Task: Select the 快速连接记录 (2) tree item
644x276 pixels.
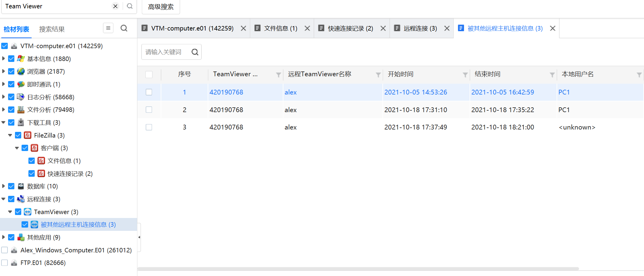Action: (x=70, y=174)
